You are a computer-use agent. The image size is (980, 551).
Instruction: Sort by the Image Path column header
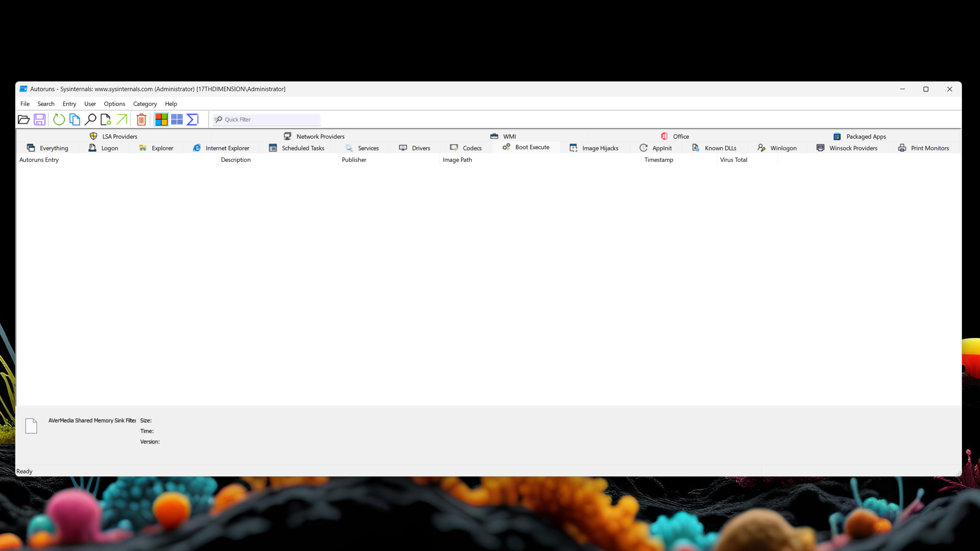tap(540, 160)
